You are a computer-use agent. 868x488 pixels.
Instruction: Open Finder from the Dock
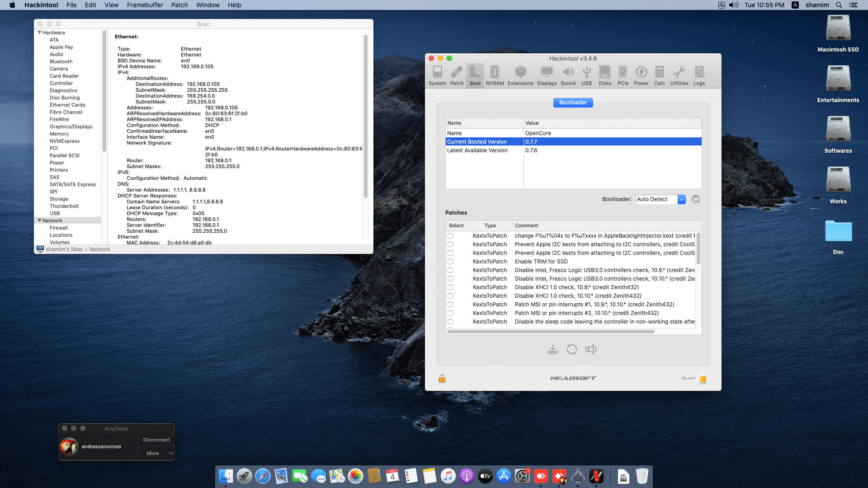pos(226,476)
